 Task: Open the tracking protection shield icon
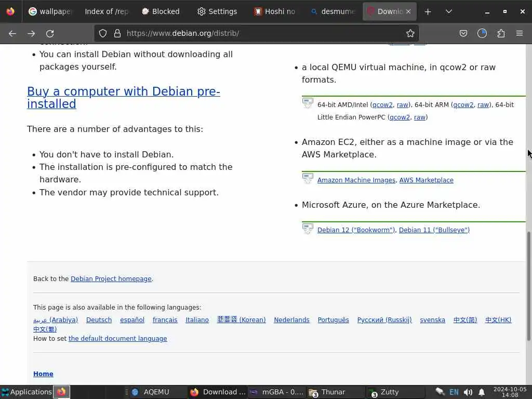103,33
